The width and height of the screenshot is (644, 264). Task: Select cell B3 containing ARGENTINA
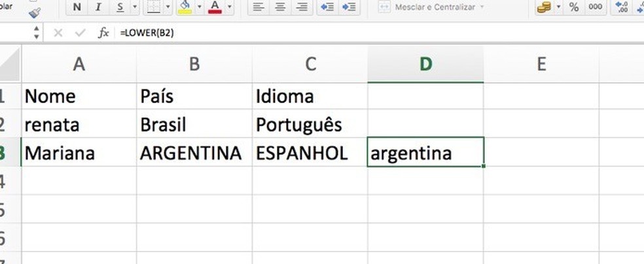[x=194, y=154]
